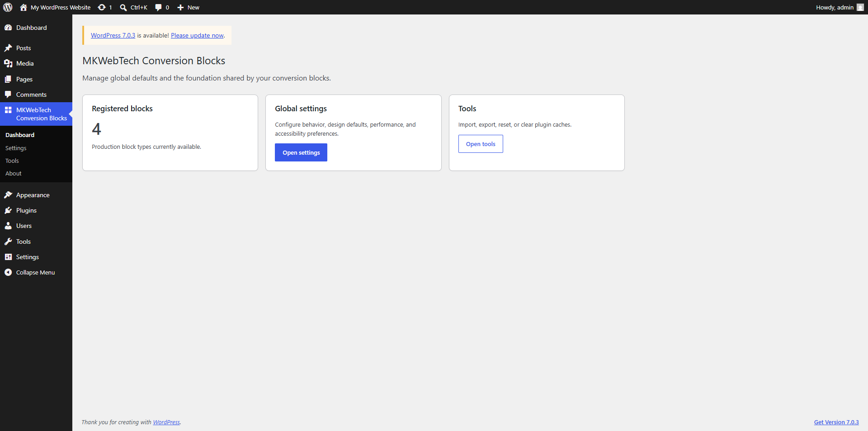Viewport: 868px width, 431px height.
Task: Click the Posts pushpin icon
Action: [x=8, y=48]
